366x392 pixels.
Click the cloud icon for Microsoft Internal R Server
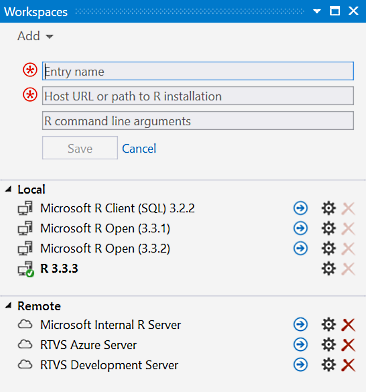tap(25, 324)
